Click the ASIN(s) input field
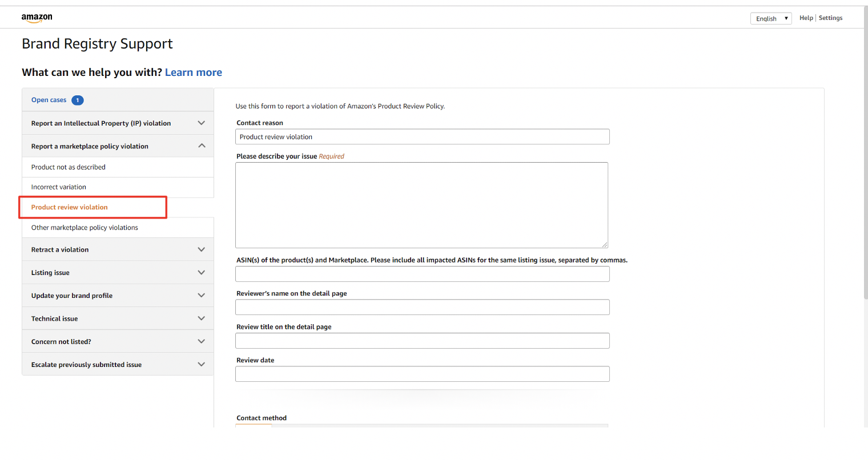Image resolution: width=868 pixels, height=460 pixels. [x=423, y=274]
